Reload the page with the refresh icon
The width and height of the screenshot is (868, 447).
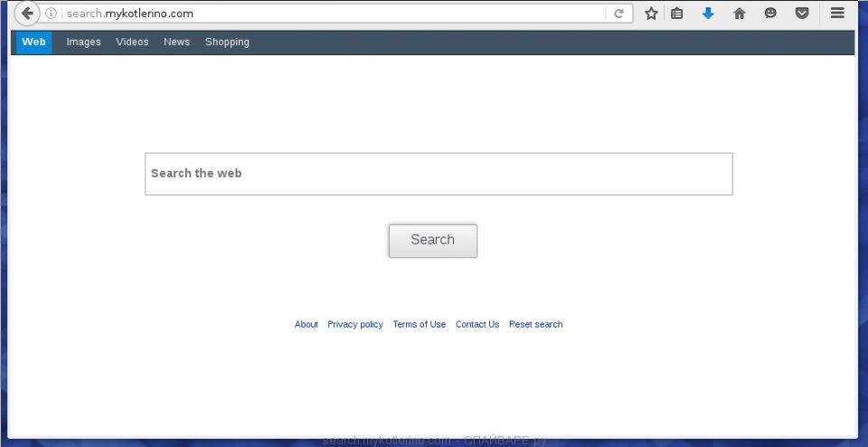click(618, 14)
